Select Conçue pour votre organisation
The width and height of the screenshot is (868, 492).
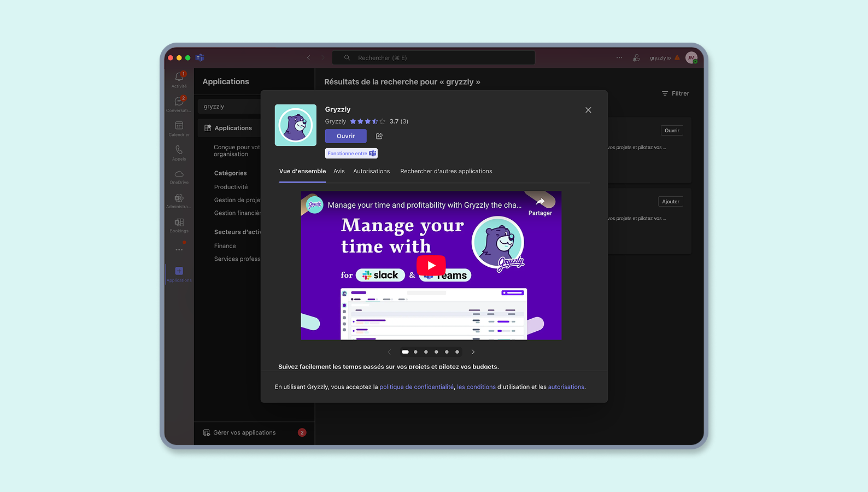pyautogui.click(x=237, y=151)
